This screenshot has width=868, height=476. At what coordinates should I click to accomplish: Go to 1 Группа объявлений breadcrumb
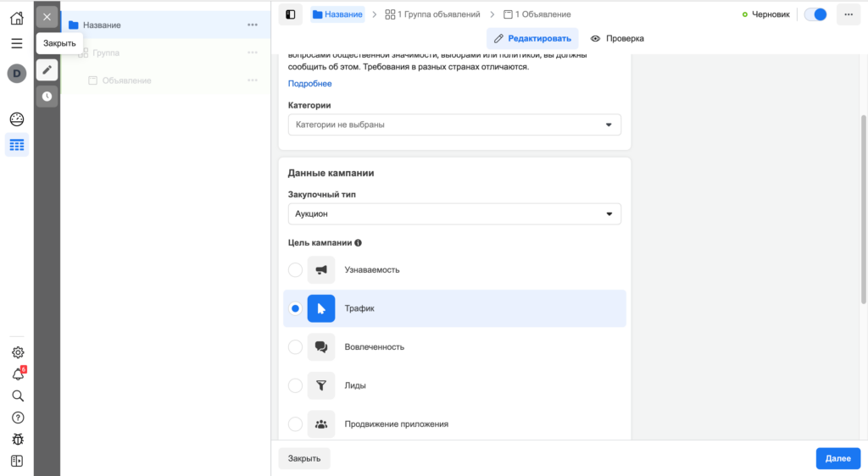coord(432,14)
